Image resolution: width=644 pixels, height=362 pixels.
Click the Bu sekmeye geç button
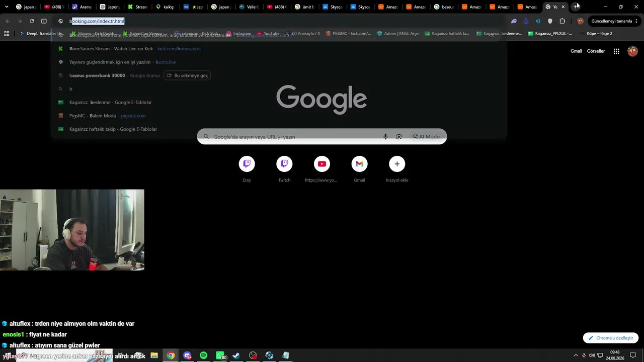187,75
